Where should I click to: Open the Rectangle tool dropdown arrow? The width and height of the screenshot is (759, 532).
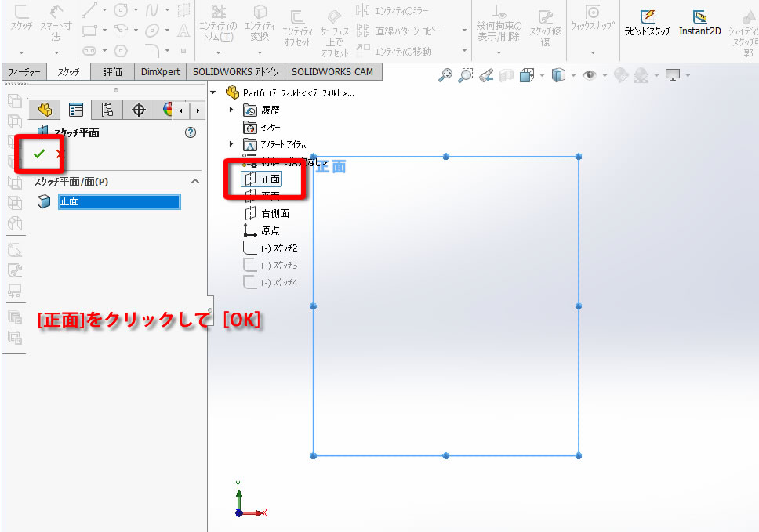[104, 31]
